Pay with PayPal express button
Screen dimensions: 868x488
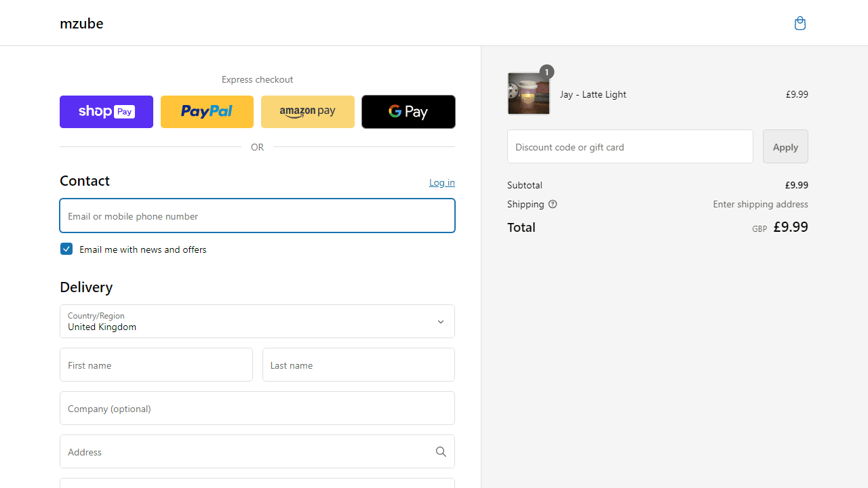click(x=207, y=112)
